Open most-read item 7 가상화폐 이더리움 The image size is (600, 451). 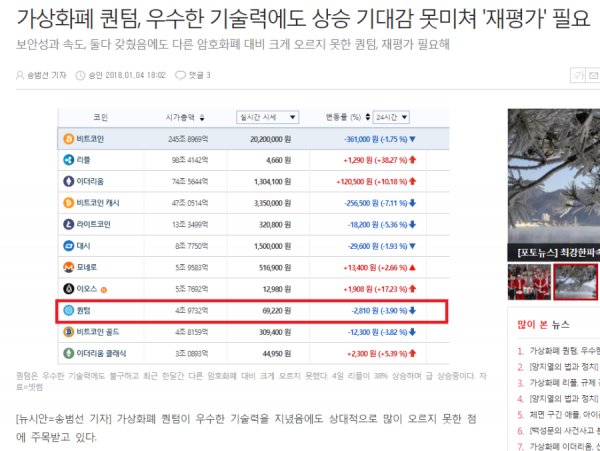coord(564,446)
